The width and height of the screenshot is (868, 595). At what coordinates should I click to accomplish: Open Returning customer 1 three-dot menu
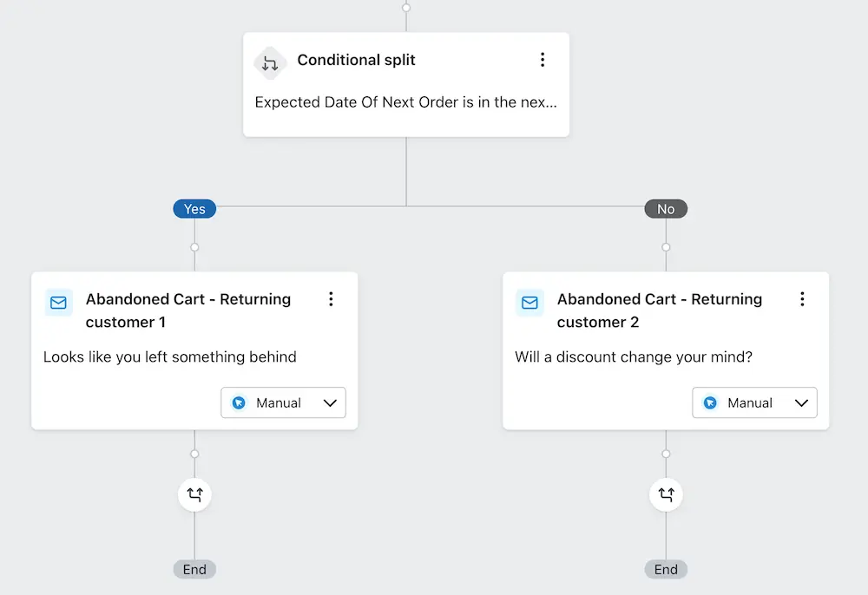point(331,299)
